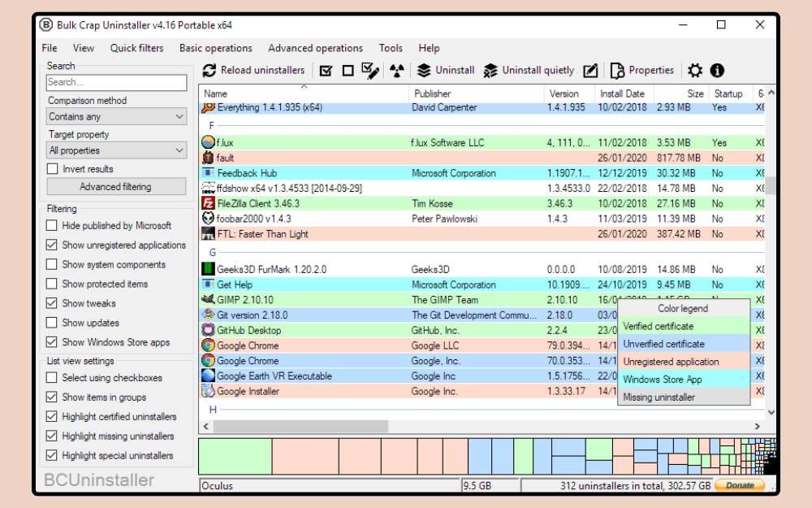Toggle Show system components checkbox
The width and height of the screenshot is (812, 508).
tap(52, 265)
